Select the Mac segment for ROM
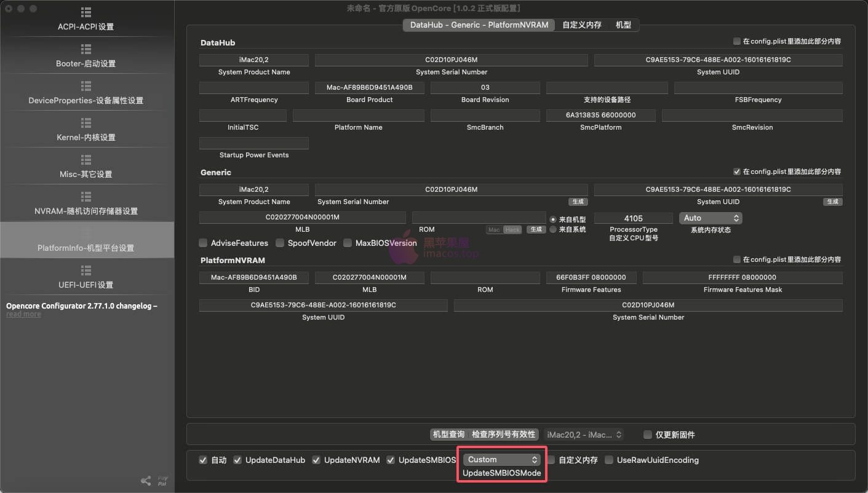The image size is (868, 493). [x=494, y=229]
